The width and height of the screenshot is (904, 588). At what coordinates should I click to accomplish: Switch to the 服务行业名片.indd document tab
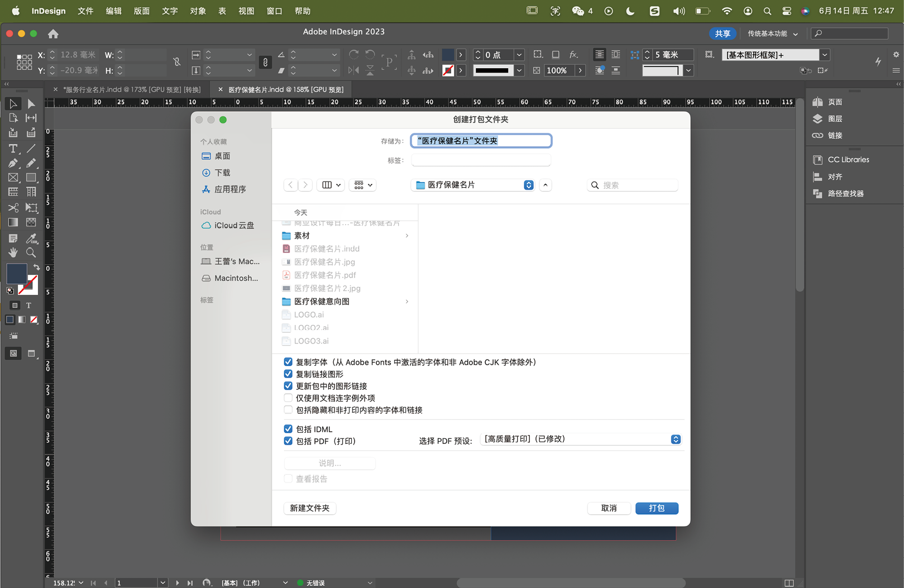pos(131,89)
